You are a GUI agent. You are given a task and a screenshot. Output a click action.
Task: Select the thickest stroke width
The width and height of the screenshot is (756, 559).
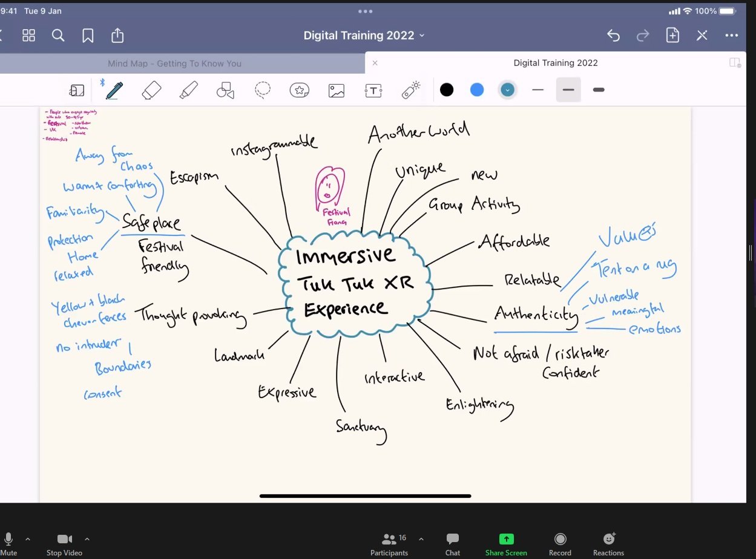[x=599, y=90]
